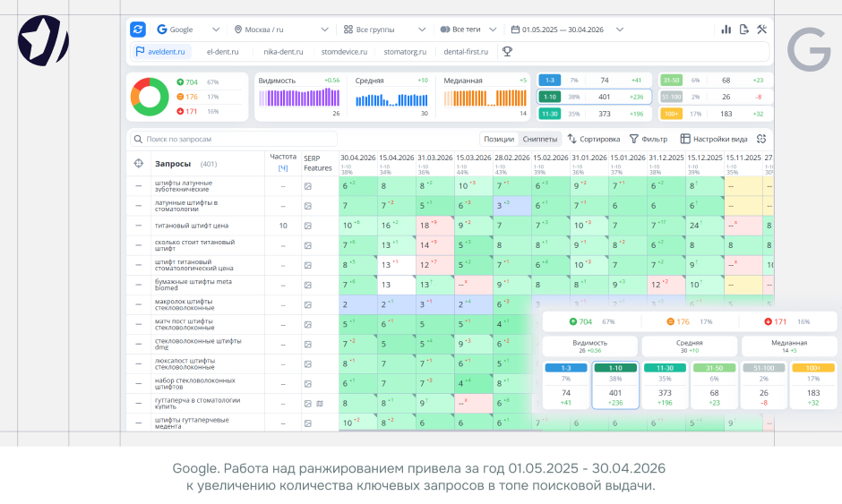Image resolution: width=842 pixels, height=504 pixels.
Task: Open SERP features icon for стекловолоконные штифты dmg
Action: point(308,345)
